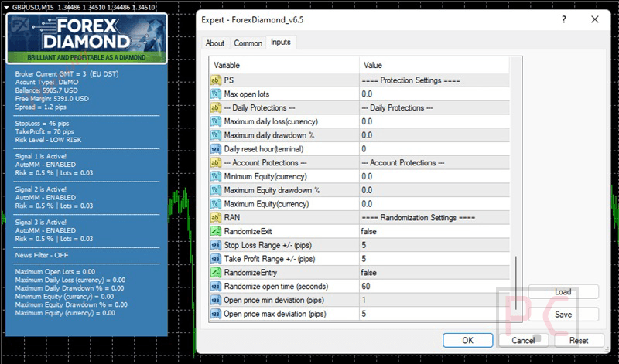Edit Open price min deviation value 1
The height and width of the screenshot is (364, 619).
pos(434,300)
